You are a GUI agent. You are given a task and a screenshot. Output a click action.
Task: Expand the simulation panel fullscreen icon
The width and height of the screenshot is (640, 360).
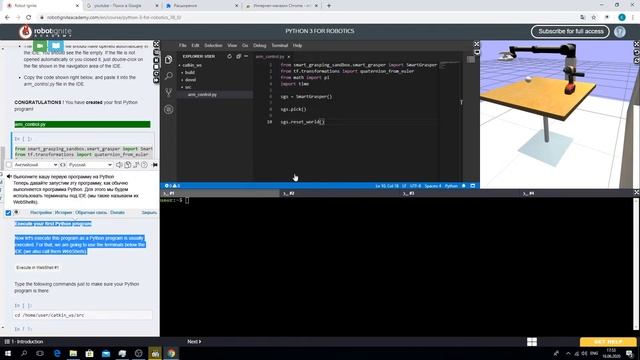pyautogui.click(x=636, y=44)
